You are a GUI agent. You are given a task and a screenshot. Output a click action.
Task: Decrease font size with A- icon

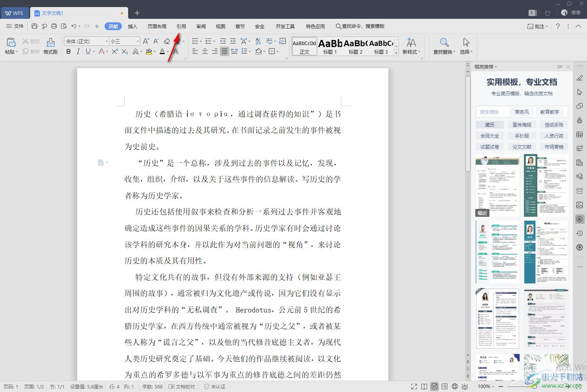156,41
